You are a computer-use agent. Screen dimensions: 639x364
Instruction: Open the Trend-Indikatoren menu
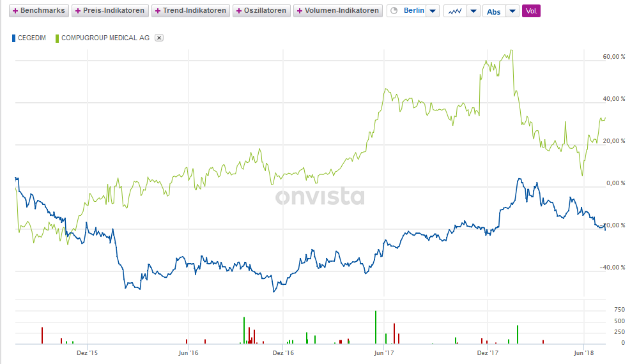[190, 11]
